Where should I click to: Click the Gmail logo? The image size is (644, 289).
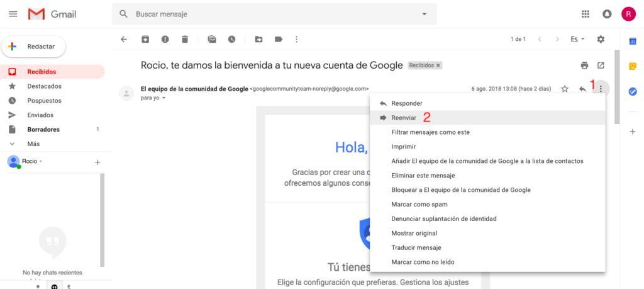52,14
